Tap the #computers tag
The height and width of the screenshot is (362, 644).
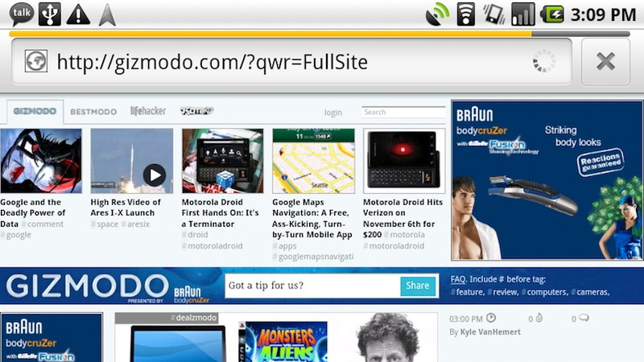tap(545, 292)
